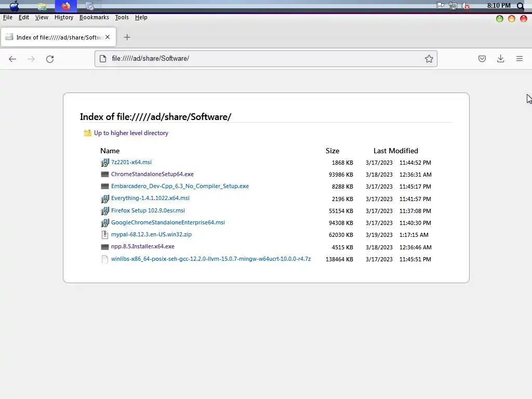The image size is (532, 399).
Task: Click the GoogleChromeStandaloneEnterprise64 msi icon
Action: [x=105, y=223]
